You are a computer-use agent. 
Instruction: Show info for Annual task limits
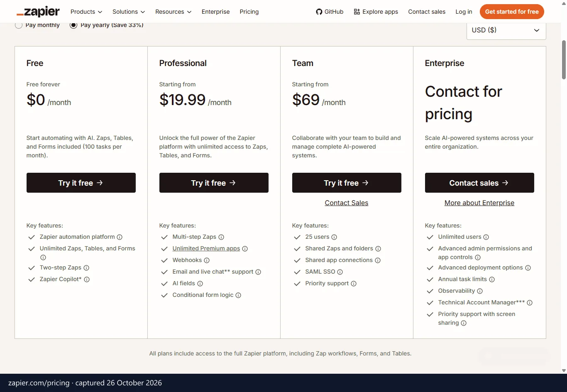(x=492, y=279)
